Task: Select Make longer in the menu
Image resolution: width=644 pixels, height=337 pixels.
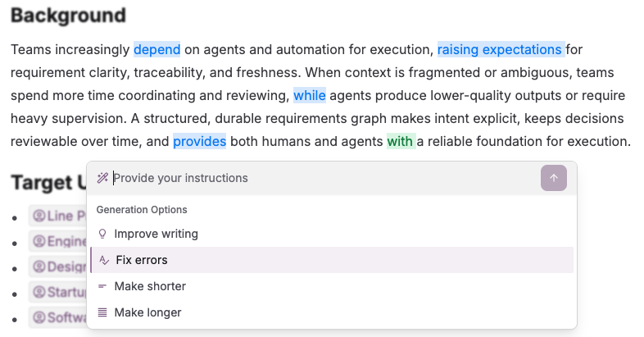Action: click(147, 312)
